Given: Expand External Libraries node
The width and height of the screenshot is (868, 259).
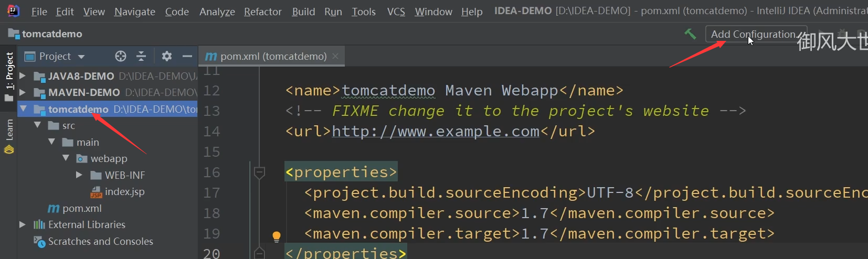Looking at the screenshot, I should [x=23, y=224].
